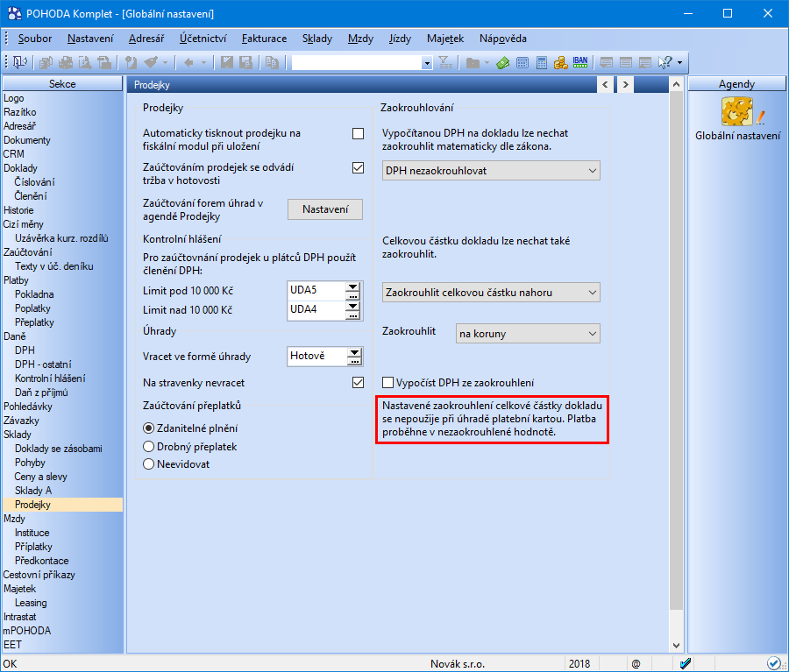The width and height of the screenshot is (789, 672).
Task: Click the printer icon in toolbar
Action: pyautogui.click(x=66, y=62)
